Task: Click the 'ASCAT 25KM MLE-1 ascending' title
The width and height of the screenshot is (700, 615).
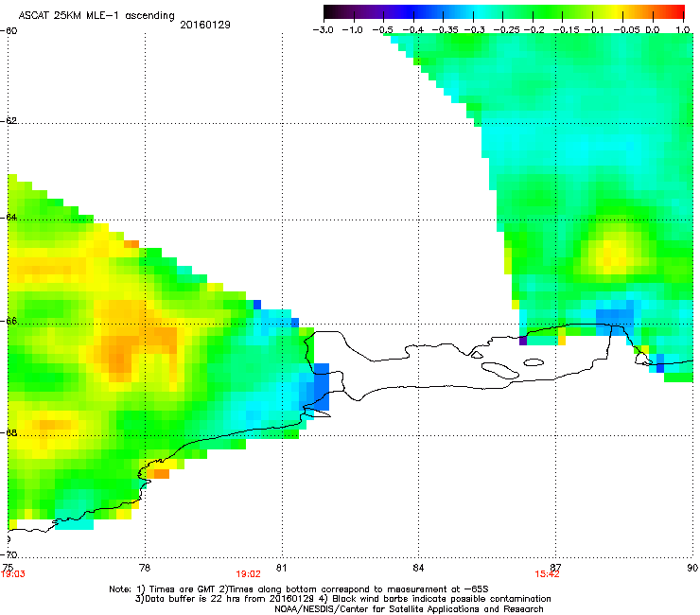Action: tap(96, 16)
